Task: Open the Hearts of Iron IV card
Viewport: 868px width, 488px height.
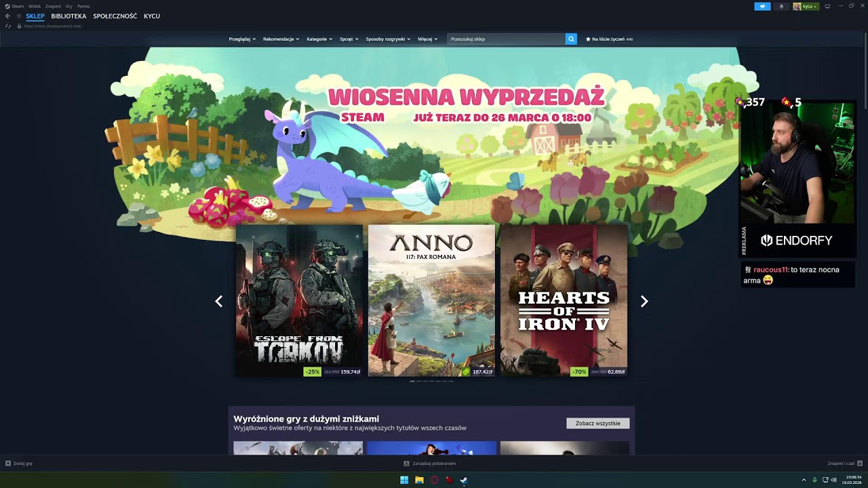Action: [564, 301]
